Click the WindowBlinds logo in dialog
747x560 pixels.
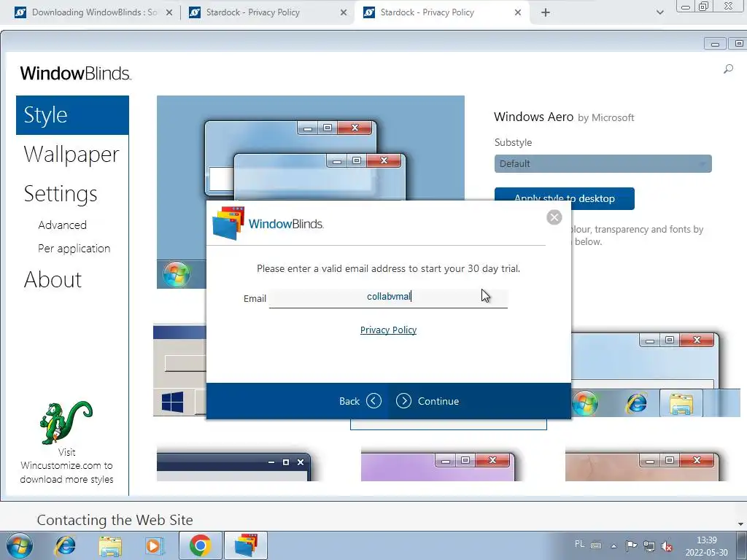268,223
